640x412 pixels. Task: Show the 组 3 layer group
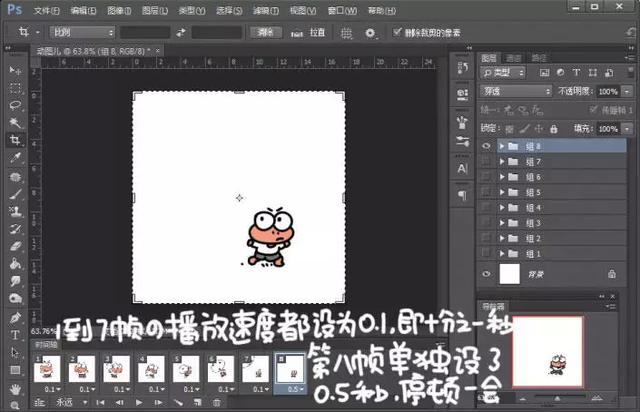[x=486, y=223]
